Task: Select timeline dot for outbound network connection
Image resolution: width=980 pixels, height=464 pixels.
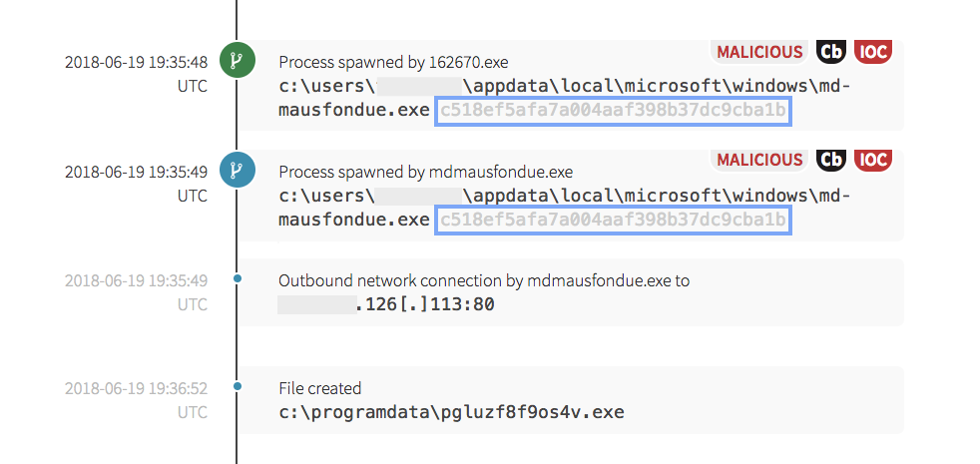Action: coord(238,278)
